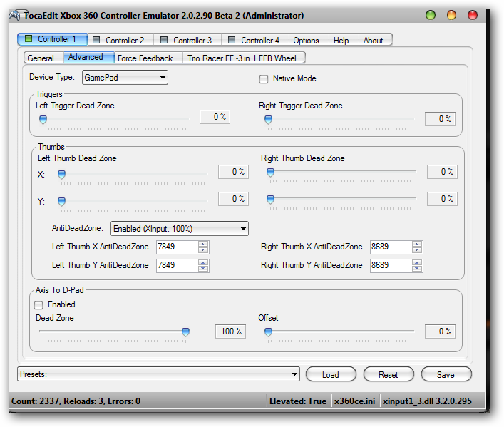Click Right Thumb Y dead zone percent field
This screenshot has width=504, height=427.
[x=442, y=199]
